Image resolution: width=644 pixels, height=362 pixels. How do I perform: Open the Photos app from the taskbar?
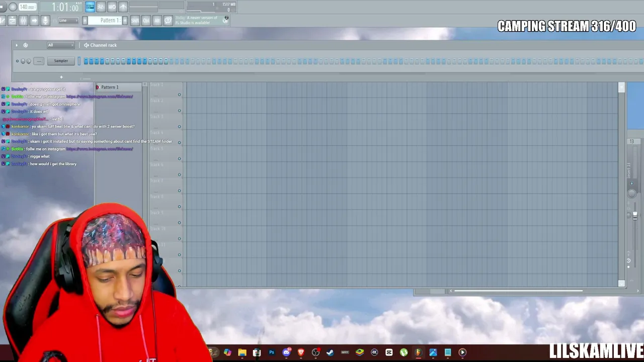[433, 352]
